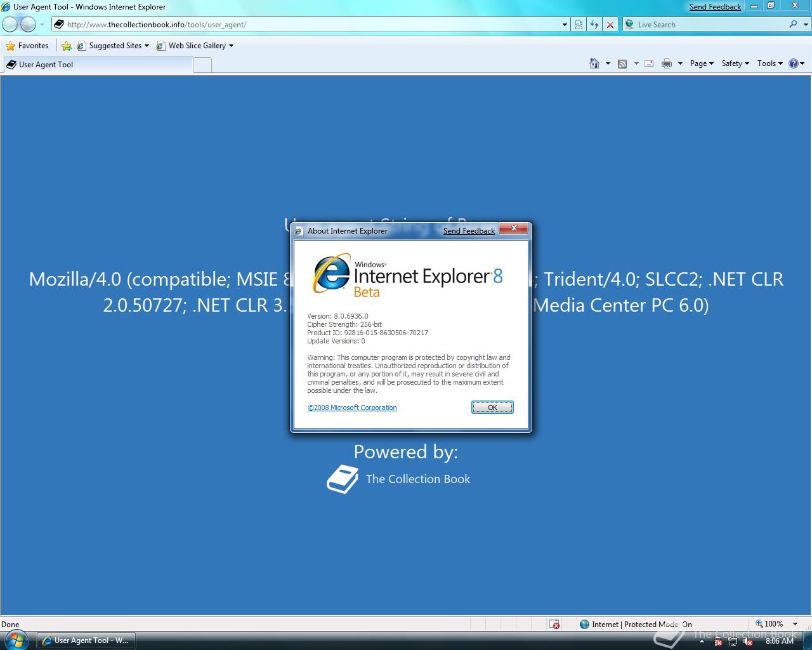This screenshot has width=812, height=650.
Task: Click the Refresh page icon
Action: pos(594,25)
